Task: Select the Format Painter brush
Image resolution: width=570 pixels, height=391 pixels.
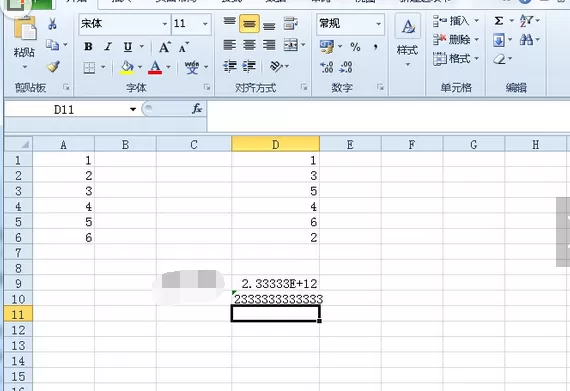Action: click(53, 66)
